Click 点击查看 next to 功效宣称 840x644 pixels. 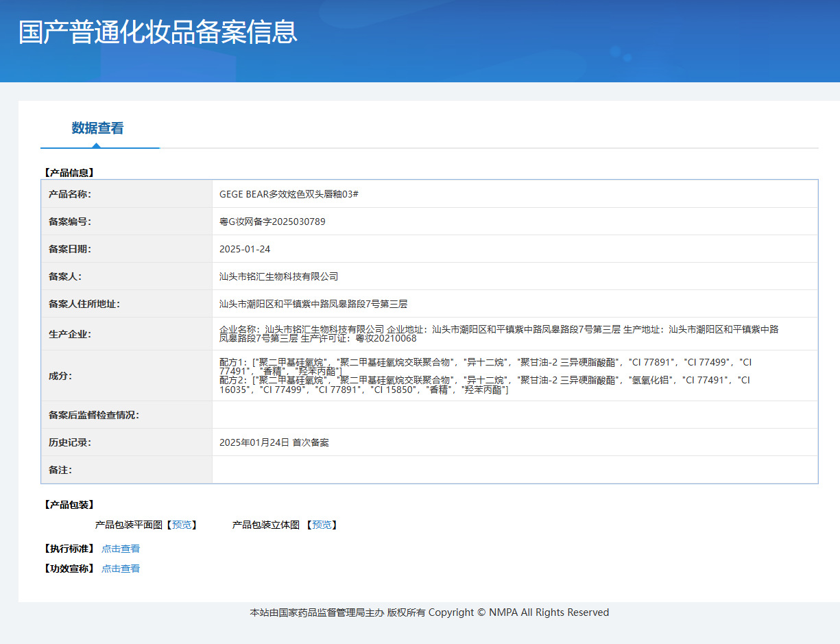tap(121, 569)
